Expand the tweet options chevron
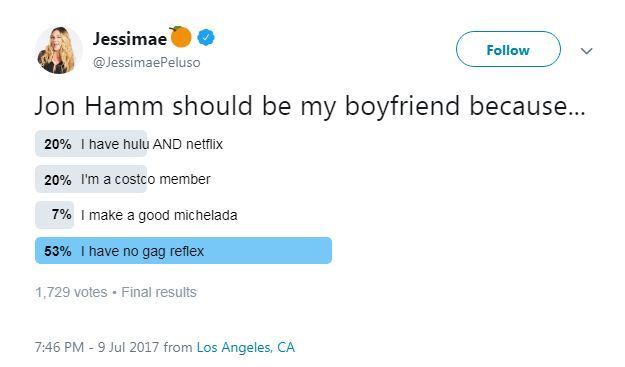The width and height of the screenshot is (625, 367). [586, 51]
